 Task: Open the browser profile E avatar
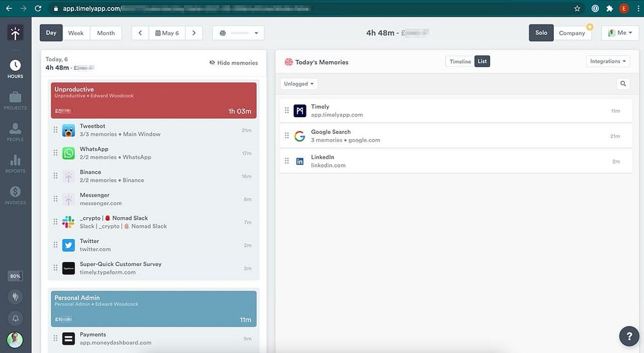click(x=624, y=8)
